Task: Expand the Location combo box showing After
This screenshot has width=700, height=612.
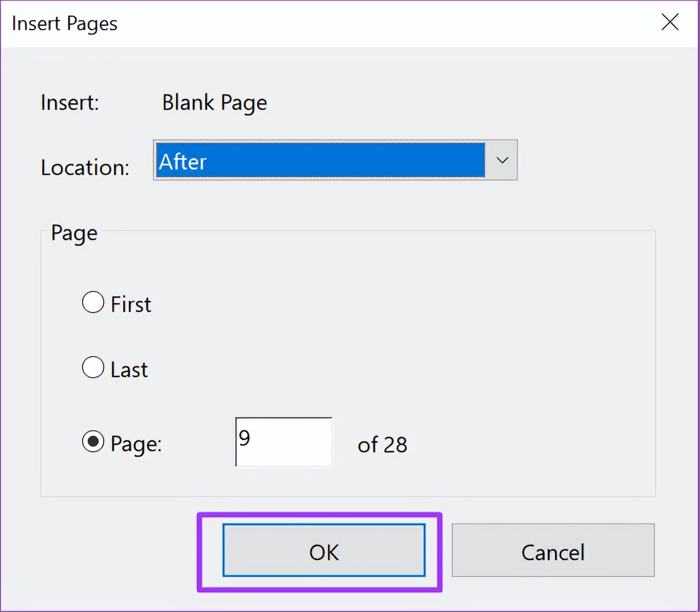Action: coord(502,160)
